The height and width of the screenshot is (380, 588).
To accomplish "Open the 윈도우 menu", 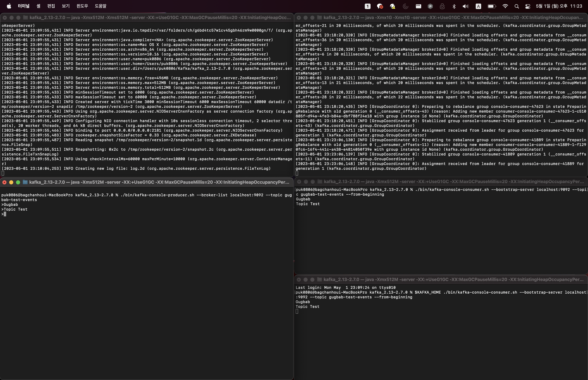I will point(82,6).
